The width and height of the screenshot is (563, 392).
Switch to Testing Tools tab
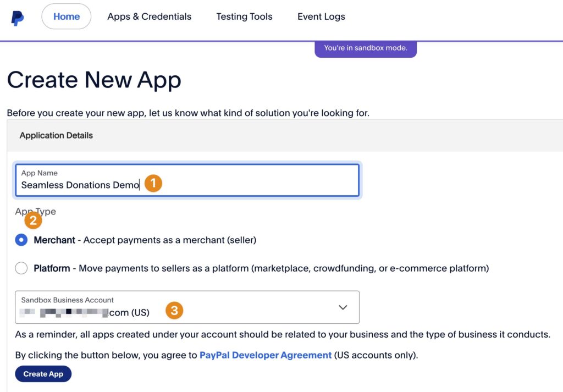click(x=244, y=16)
